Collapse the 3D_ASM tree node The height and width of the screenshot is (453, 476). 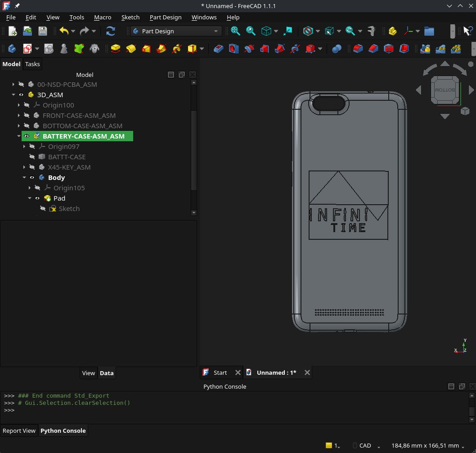click(x=13, y=95)
